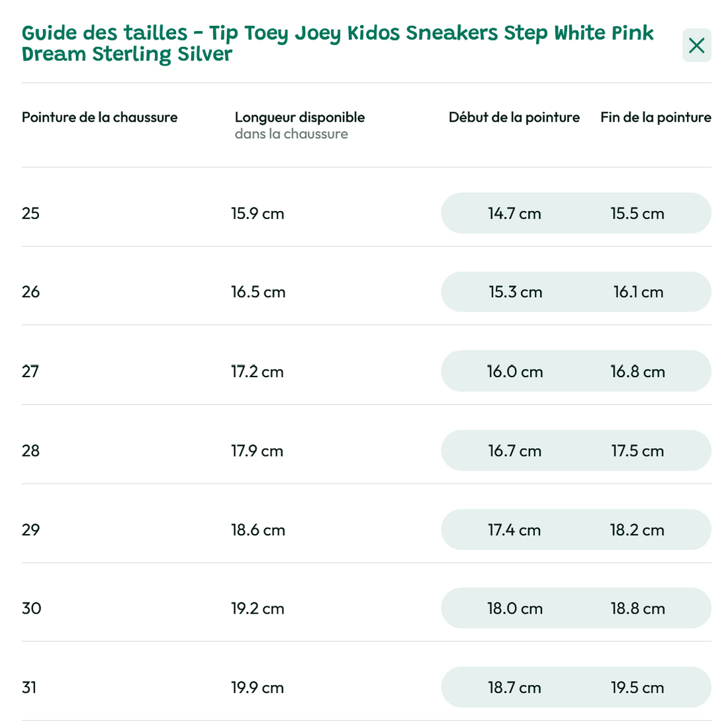Pick shoe size 30 row label
Screen dimensions: 728x728
point(32,608)
